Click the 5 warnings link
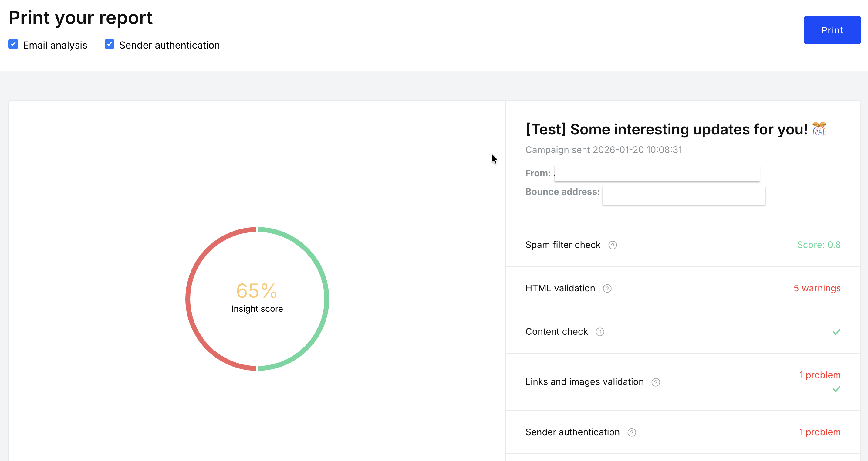This screenshot has width=868, height=461. 816,288
